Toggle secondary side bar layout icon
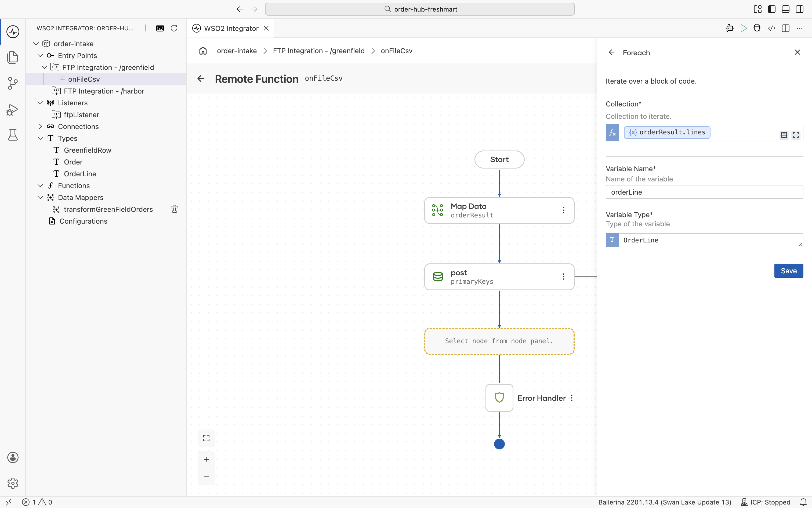 pyautogui.click(x=800, y=9)
